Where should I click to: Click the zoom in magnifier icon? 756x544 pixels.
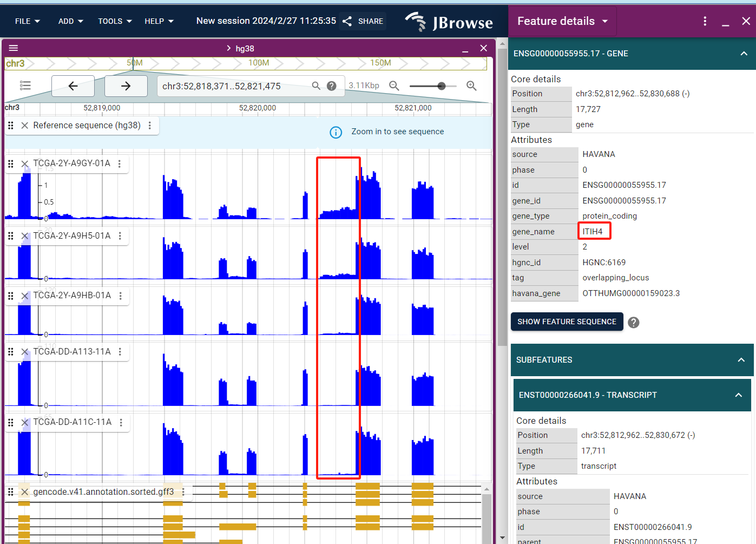[471, 86]
